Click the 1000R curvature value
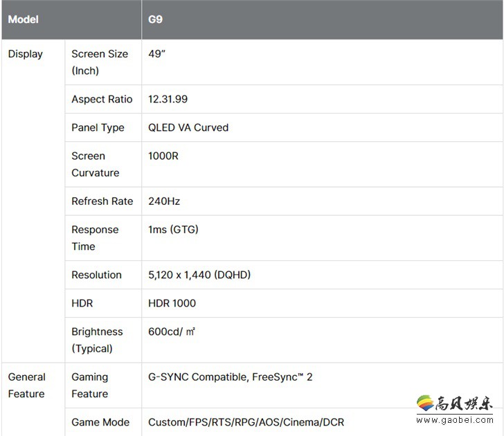 [x=163, y=156]
